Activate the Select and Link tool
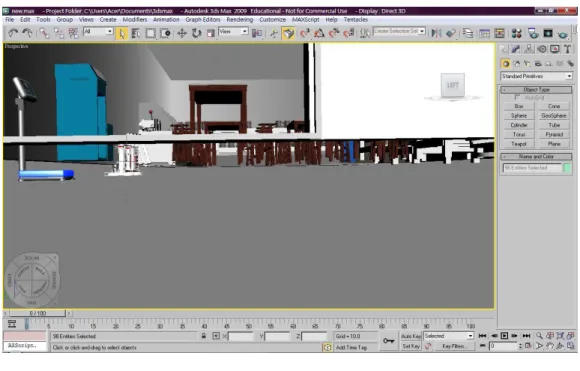 [44, 33]
